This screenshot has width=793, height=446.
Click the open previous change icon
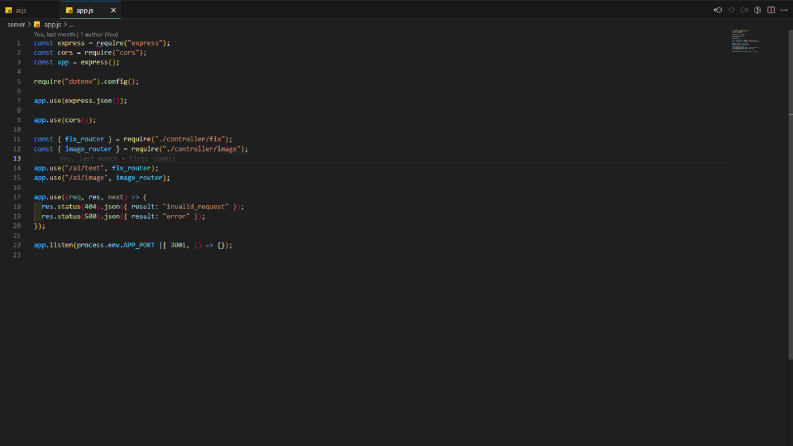(731, 10)
